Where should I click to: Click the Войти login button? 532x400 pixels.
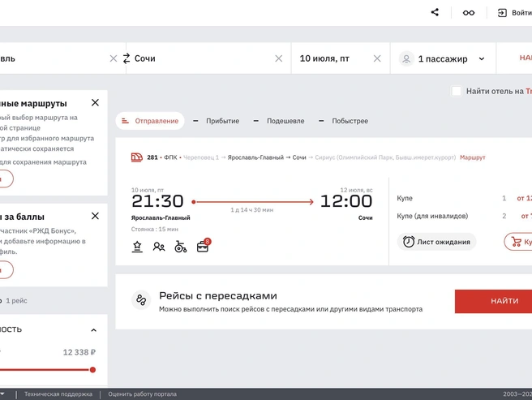514,13
